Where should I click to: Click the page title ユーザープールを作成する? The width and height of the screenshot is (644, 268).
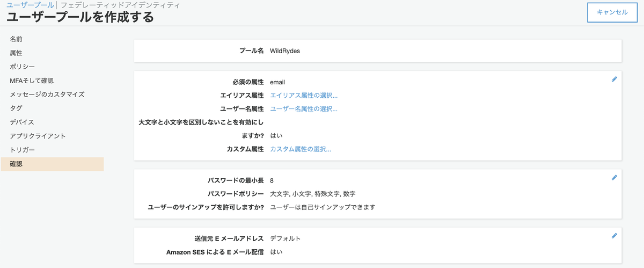tap(80, 17)
